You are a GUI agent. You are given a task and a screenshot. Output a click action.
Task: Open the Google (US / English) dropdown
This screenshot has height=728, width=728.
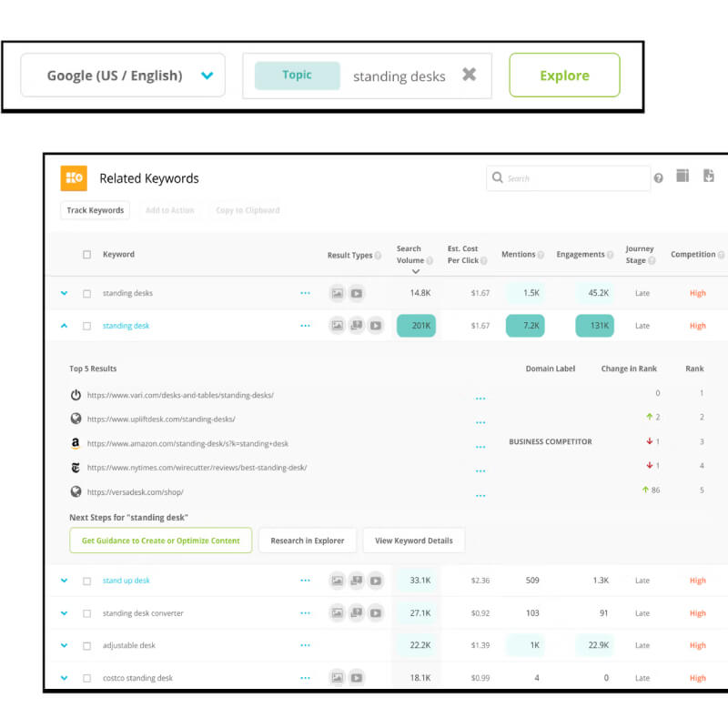(123, 76)
